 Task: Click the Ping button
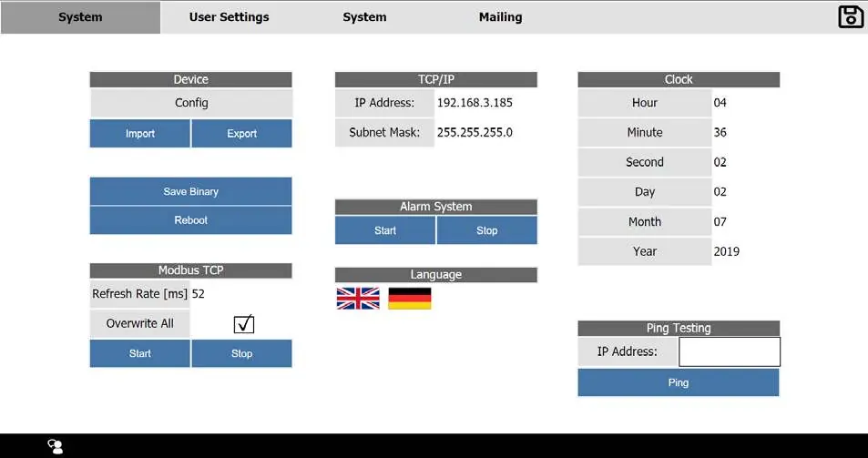tap(679, 382)
